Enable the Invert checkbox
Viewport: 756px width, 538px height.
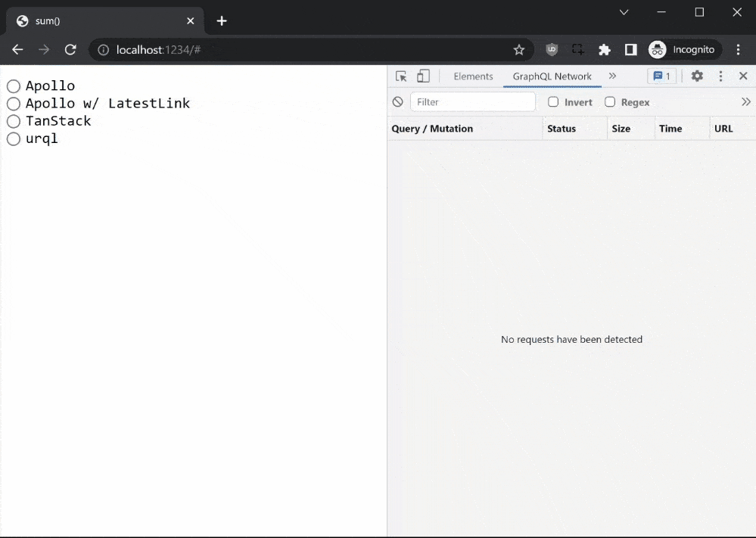553,101
